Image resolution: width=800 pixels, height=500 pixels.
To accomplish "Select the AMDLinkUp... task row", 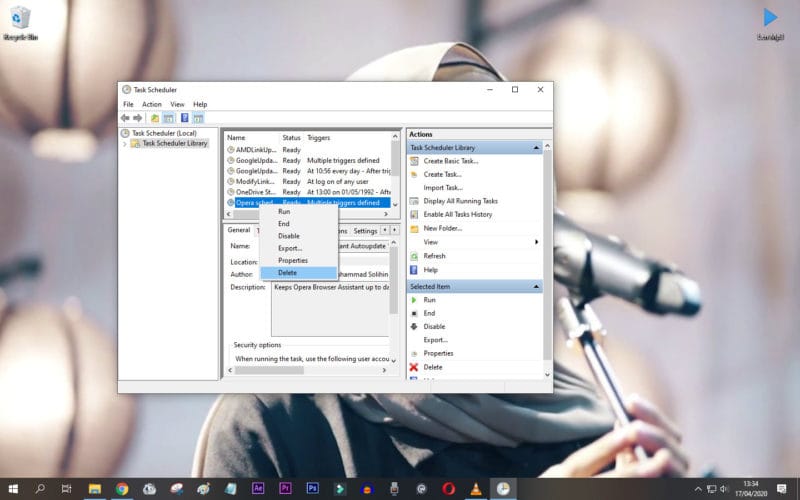I will [x=309, y=150].
